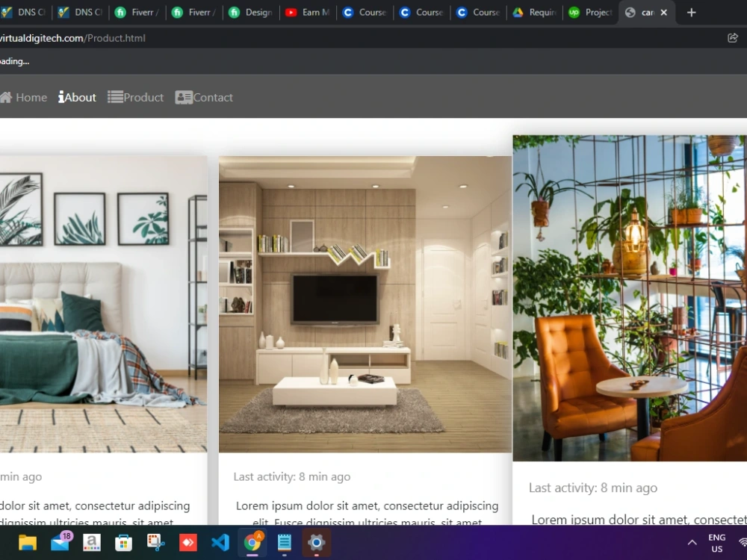Viewport: 747px width, 560px height.
Task: Open the Contact navigation link
Action: (204, 98)
